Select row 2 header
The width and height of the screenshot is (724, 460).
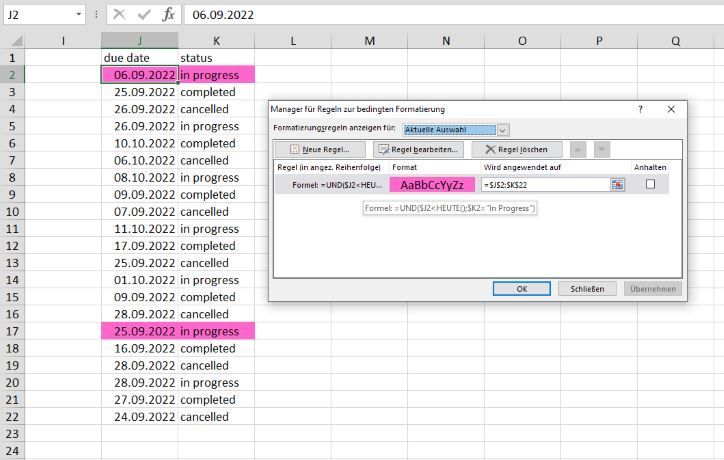(x=12, y=75)
